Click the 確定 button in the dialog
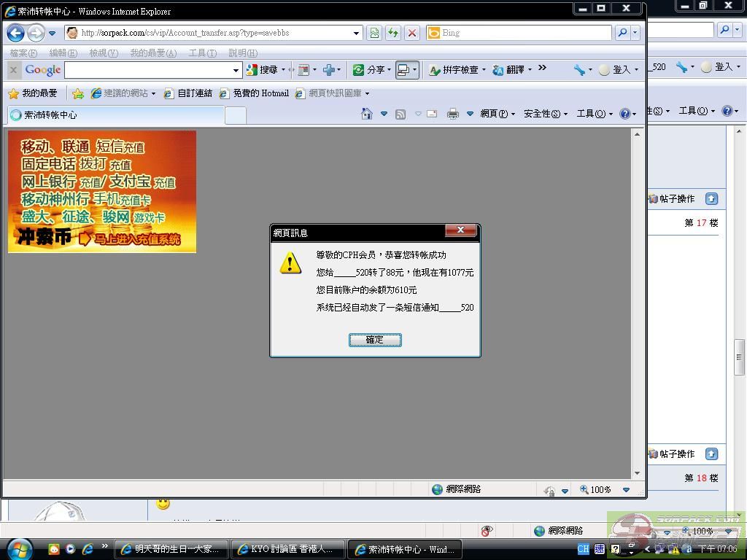Image resolution: width=747 pixels, height=560 pixels. (375, 340)
